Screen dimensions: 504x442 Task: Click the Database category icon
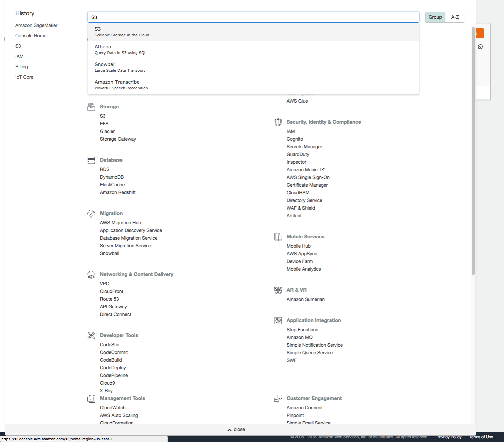tap(91, 160)
